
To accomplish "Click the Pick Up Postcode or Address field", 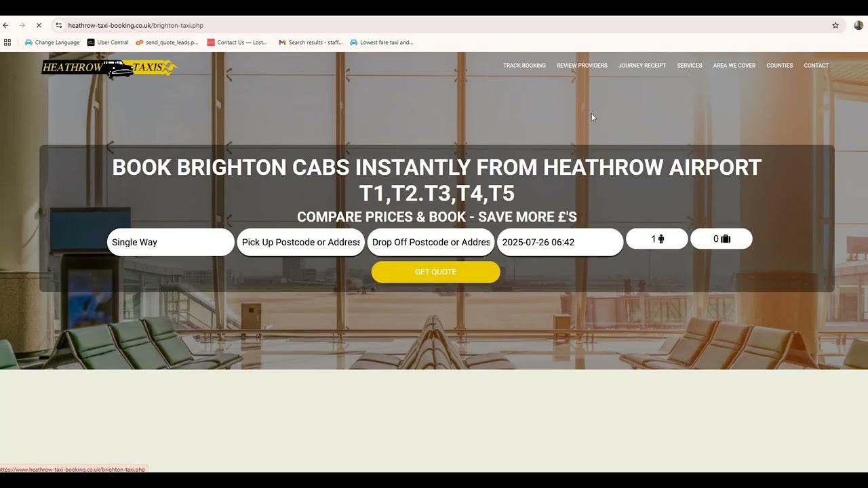I will 300,242.
